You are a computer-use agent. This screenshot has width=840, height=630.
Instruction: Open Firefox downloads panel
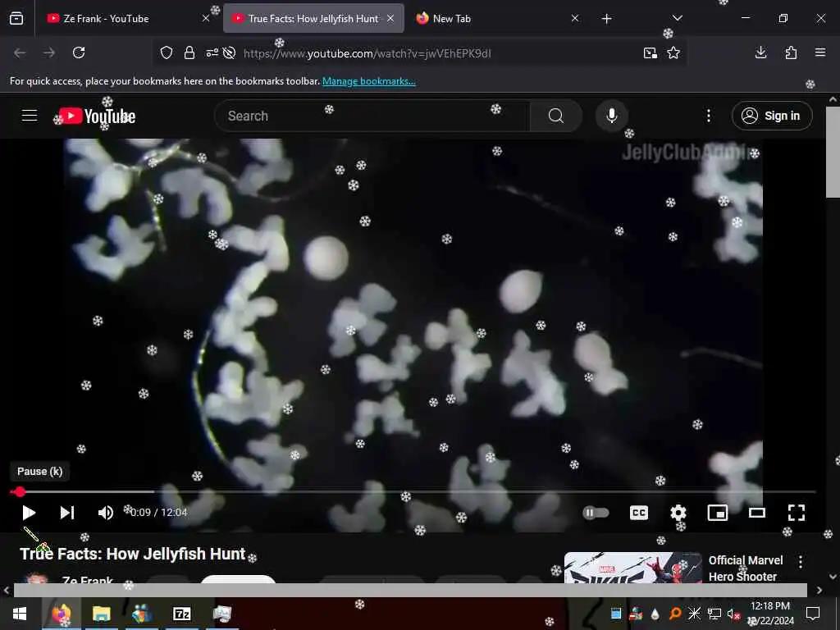(x=760, y=52)
